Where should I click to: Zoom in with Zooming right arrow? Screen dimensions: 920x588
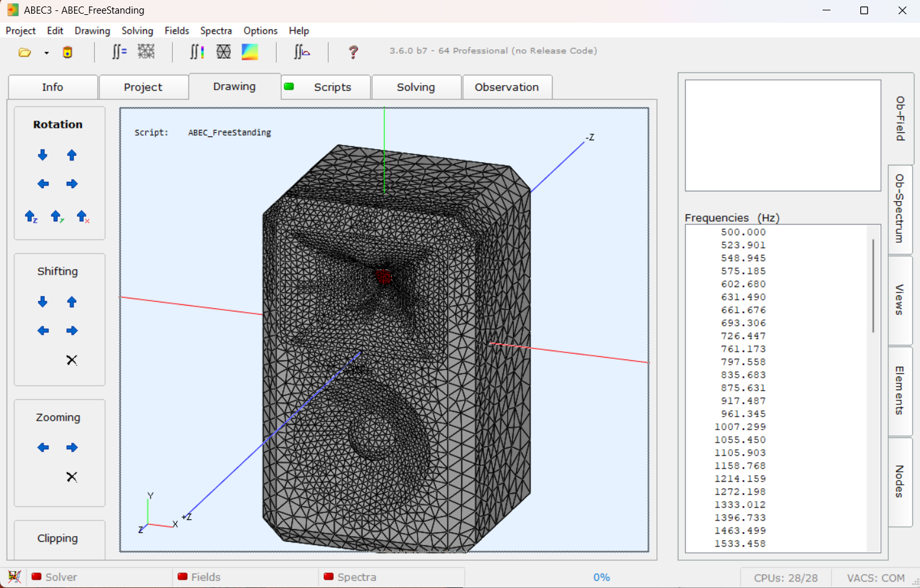click(72, 448)
